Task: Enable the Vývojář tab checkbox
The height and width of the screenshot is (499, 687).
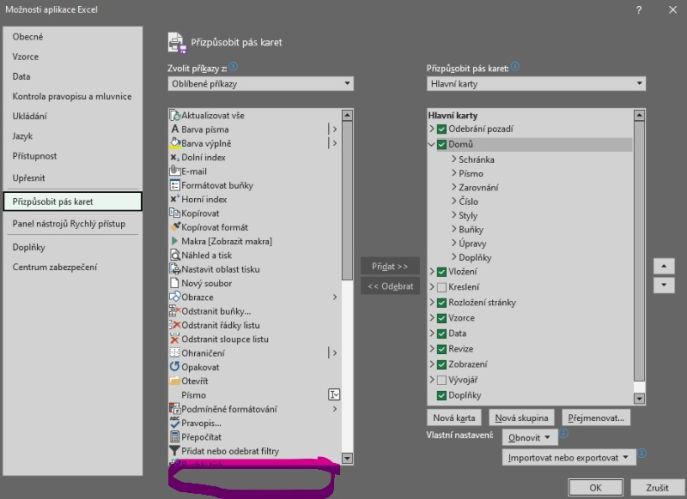Action: pyautogui.click(x=442, y=380)
